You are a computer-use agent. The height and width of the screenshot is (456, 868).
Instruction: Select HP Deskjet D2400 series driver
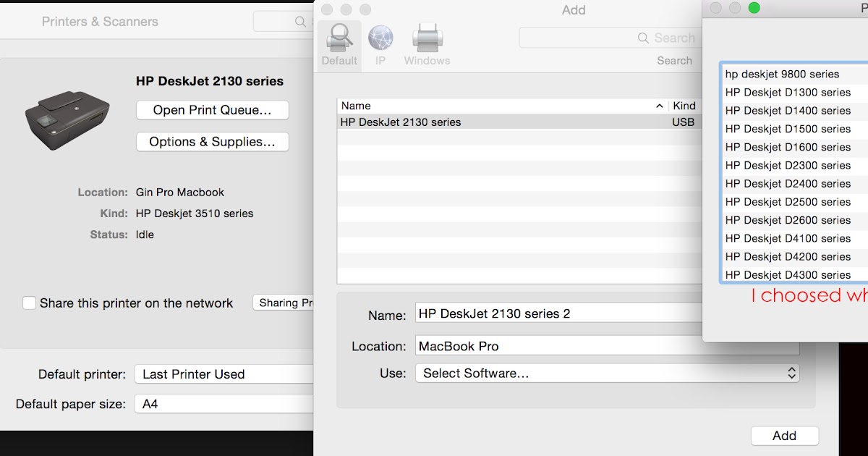tap(796, 184)
